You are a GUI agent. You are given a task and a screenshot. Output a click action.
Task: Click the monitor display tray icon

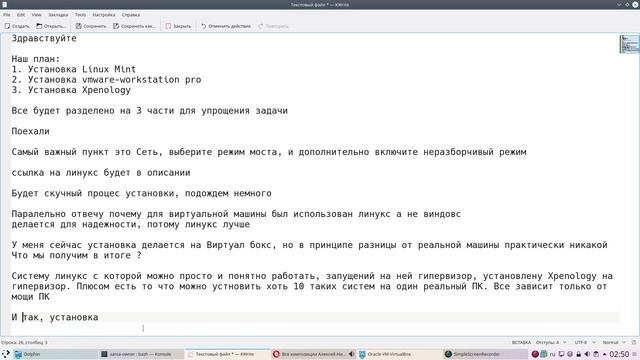coord(561,354)
